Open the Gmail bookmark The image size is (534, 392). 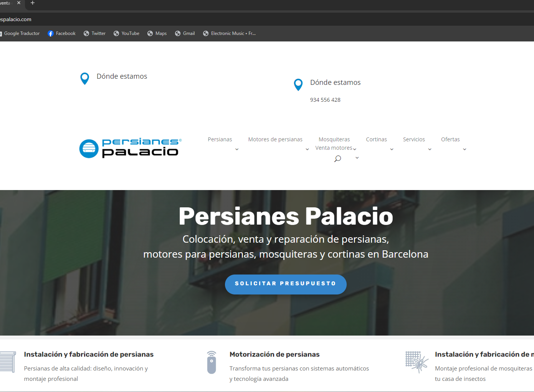pyautogui.click(x=185, y=33)
